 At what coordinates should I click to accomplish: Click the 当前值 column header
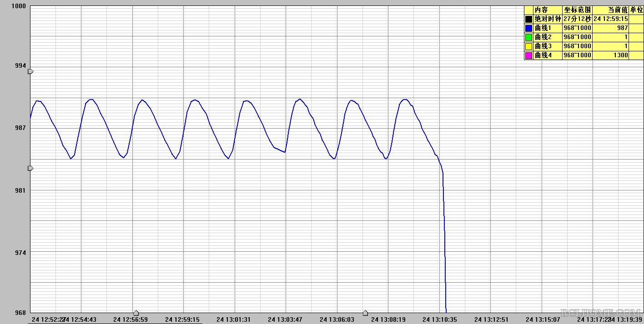(611, 10)
